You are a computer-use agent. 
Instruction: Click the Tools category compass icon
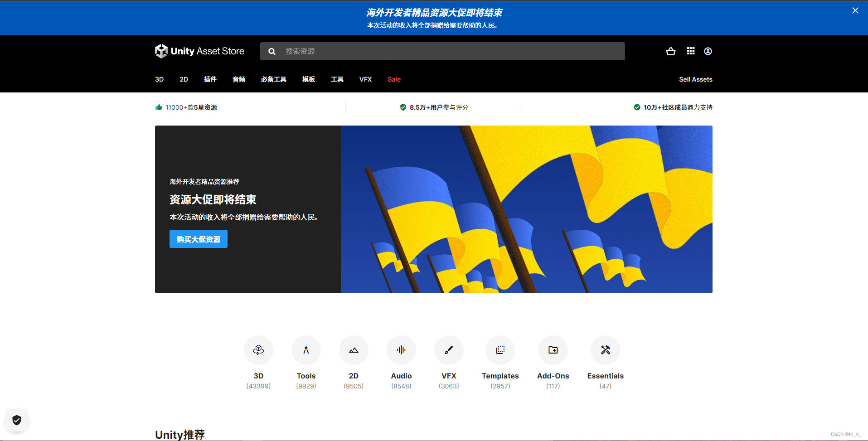[x=306, y=350]
